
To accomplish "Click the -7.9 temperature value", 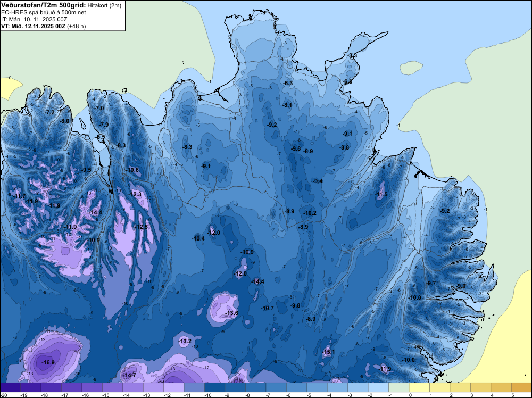I will tap(104, 125).
